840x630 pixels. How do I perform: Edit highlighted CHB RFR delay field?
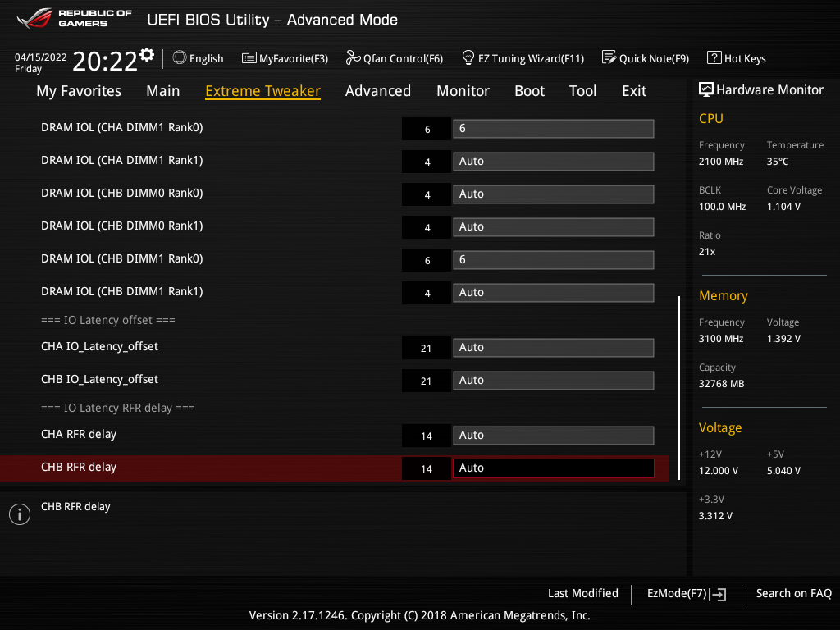pos(554,468)
